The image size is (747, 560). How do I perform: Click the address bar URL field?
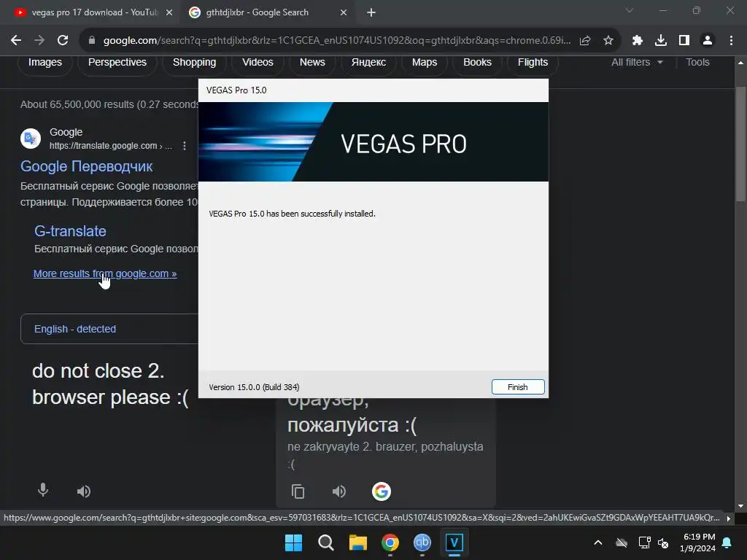point(337,41)
